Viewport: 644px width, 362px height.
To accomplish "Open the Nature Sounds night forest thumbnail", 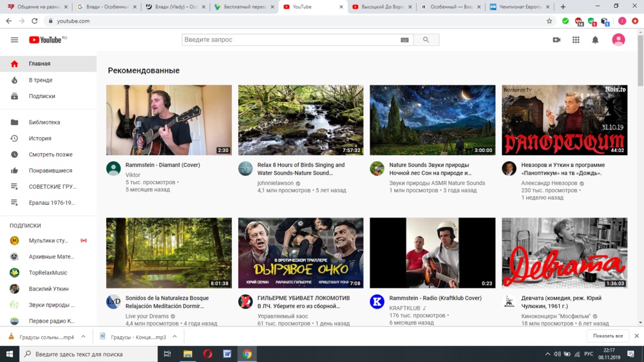I will point(433,120).
